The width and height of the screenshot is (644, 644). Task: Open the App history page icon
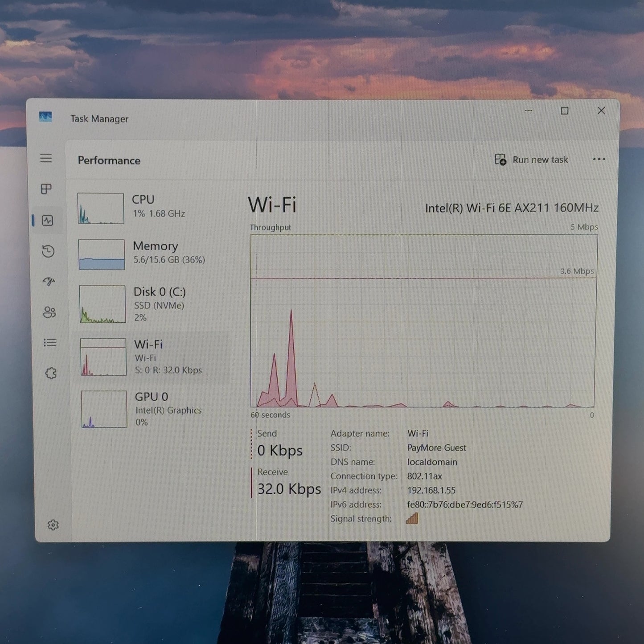tap(48, 251)
